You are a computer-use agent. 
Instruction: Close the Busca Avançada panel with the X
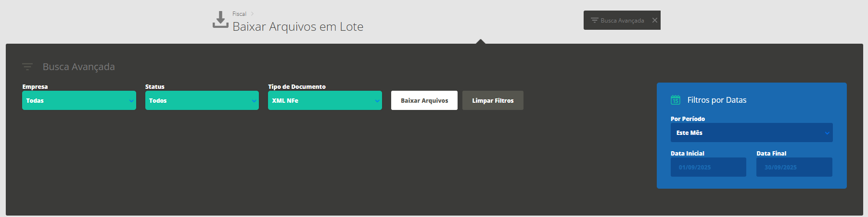tap(654, 20)
